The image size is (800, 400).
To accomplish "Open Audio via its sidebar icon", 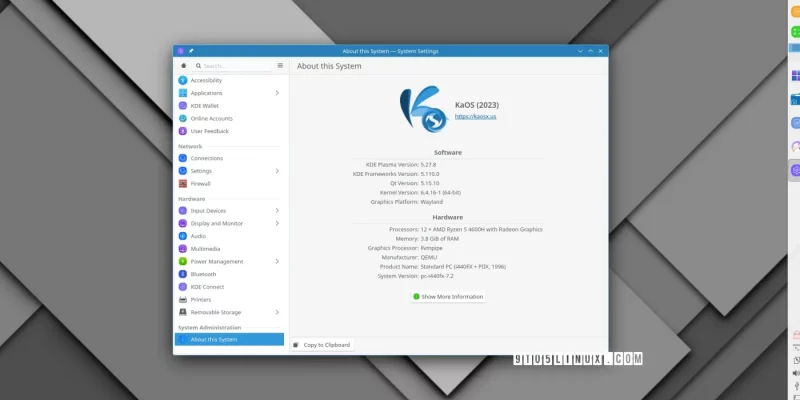I will [x=183, y=236].
